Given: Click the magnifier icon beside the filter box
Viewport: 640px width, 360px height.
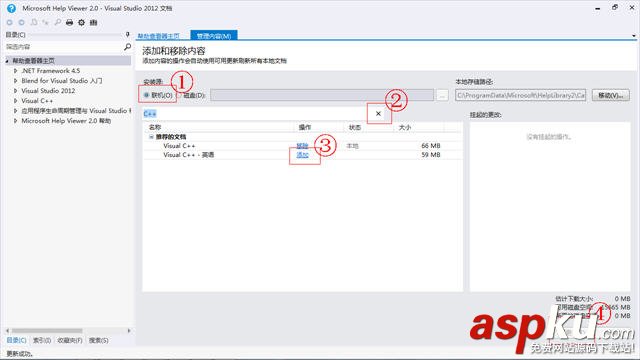Looking at the screenshot, I should pos(127,47).
